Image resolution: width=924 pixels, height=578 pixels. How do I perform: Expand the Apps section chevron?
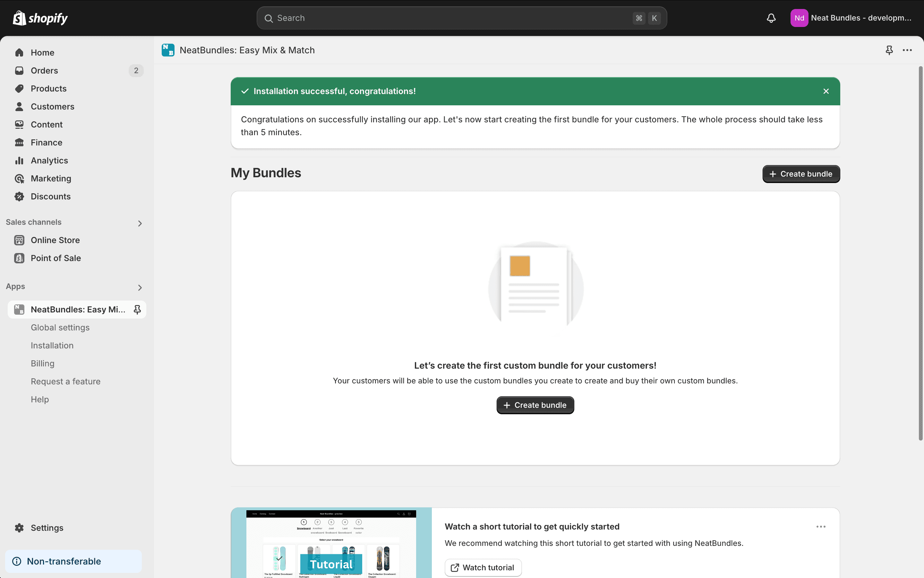(140, 287)
